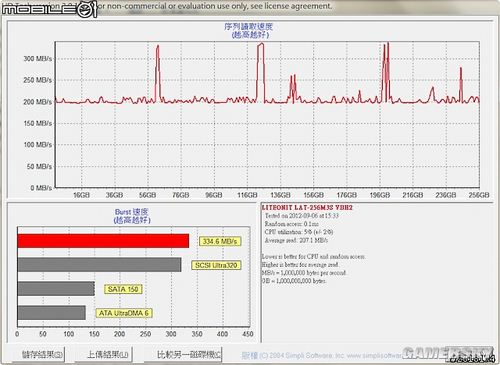Click the gray SCSI Ultra320 bar

(x=99, y=265)
